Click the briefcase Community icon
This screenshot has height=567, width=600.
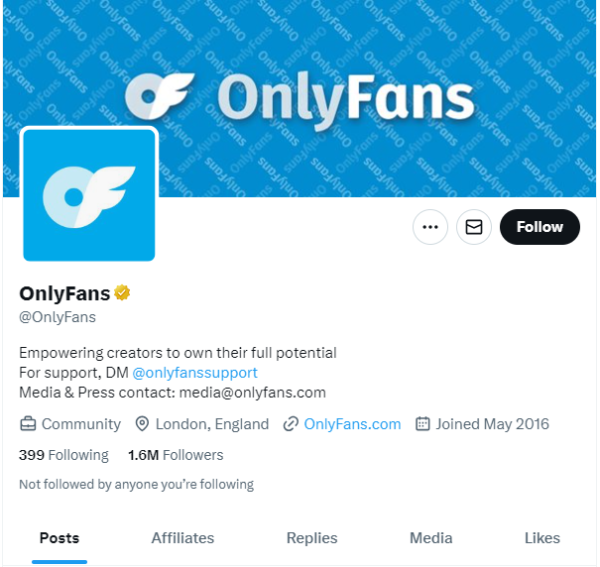point(28,424)
